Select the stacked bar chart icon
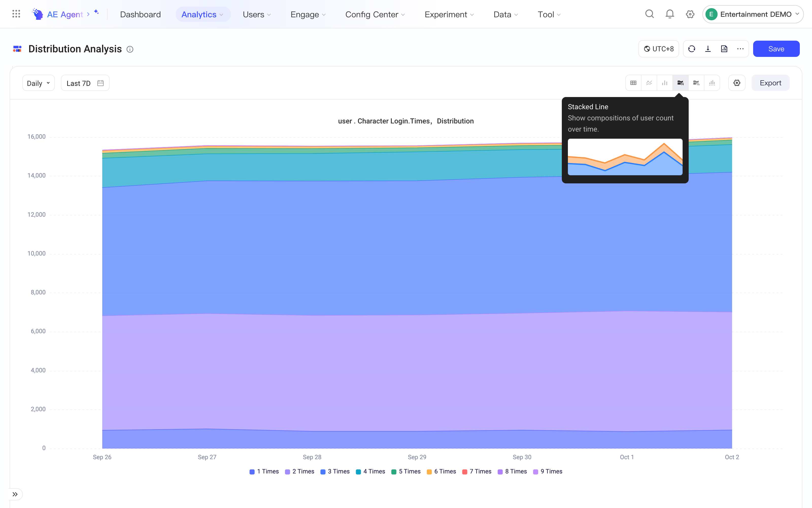Viewport: 812px width, 508px height. click(712, 83)
